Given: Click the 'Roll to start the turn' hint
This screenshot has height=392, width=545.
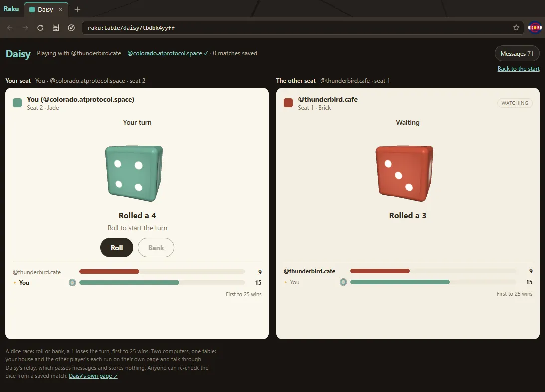Looking at the screenshot, I should pos(137,228).
